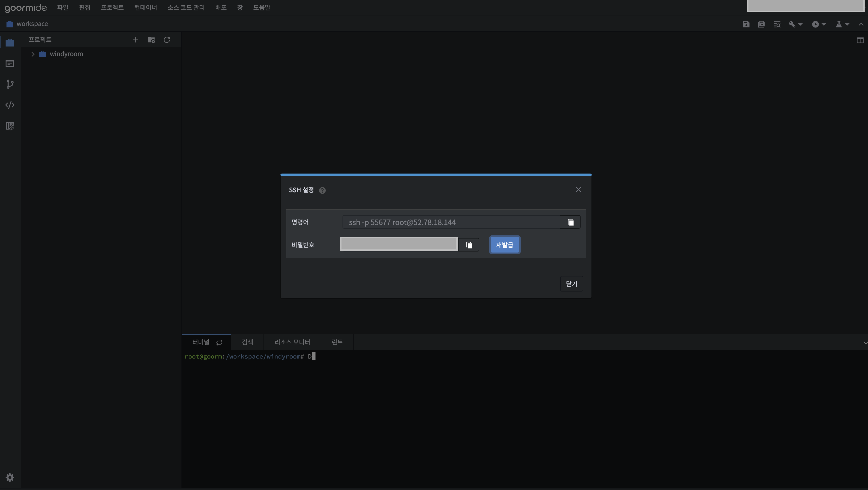Open the 편집 menu
The width and height of the screenshot is (868, 490).
(x=84, y=8)
